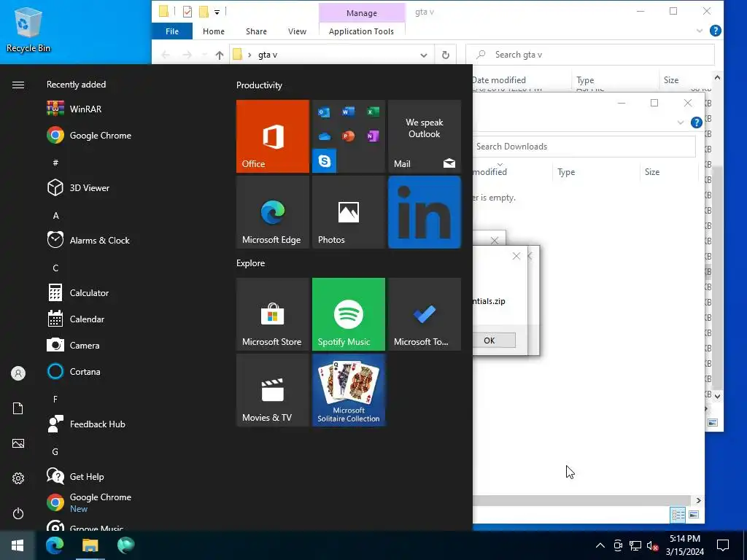The height and width of the screenshot is (560, 747).
Task: Open Pictures shortcut in Start sidebar
Action: [18, 443]
